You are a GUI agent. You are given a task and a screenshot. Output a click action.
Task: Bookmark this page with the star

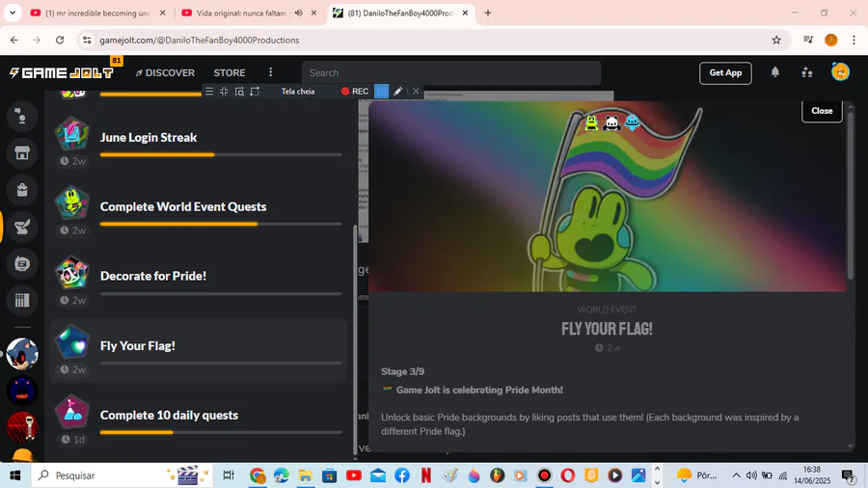pos(776,40)
